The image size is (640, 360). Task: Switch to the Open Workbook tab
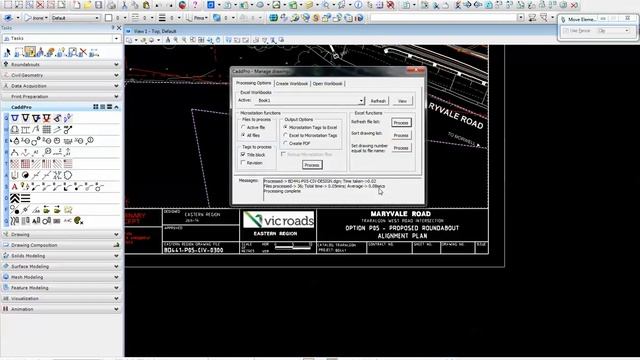[328, 83]
